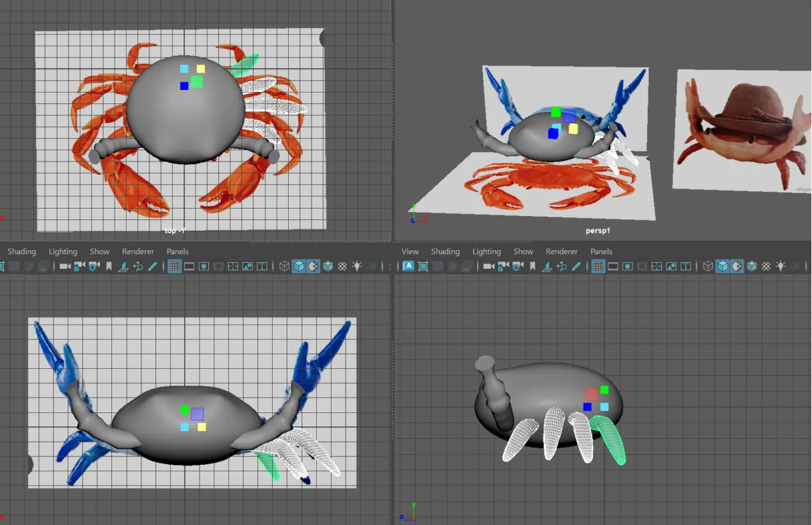Select red control square in side view
This screenshot has width=812, height=525.
[592, 394]
